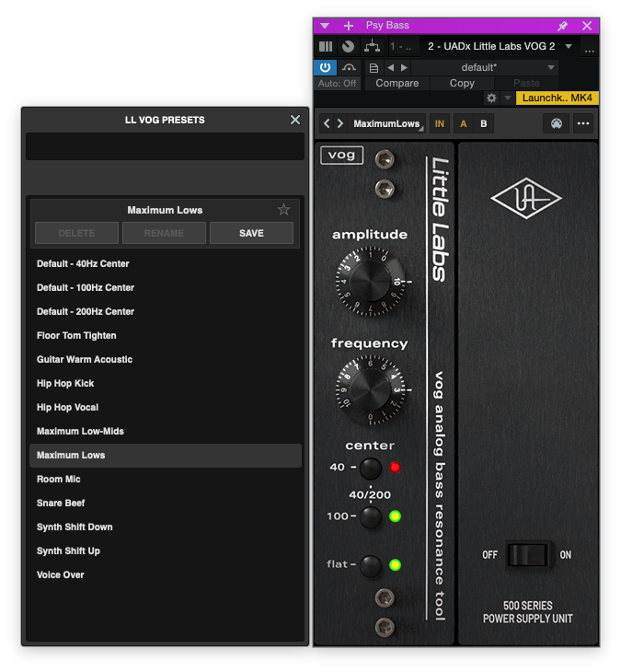
Task: Open the palette appearance icon
Action: click(556, 123)
